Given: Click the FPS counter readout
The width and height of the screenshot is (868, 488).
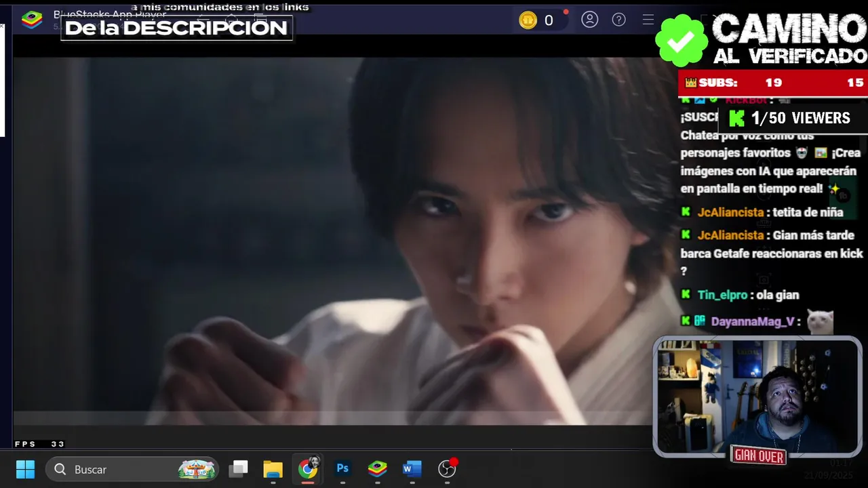Looking at the screenshot, I should [39, 444].
